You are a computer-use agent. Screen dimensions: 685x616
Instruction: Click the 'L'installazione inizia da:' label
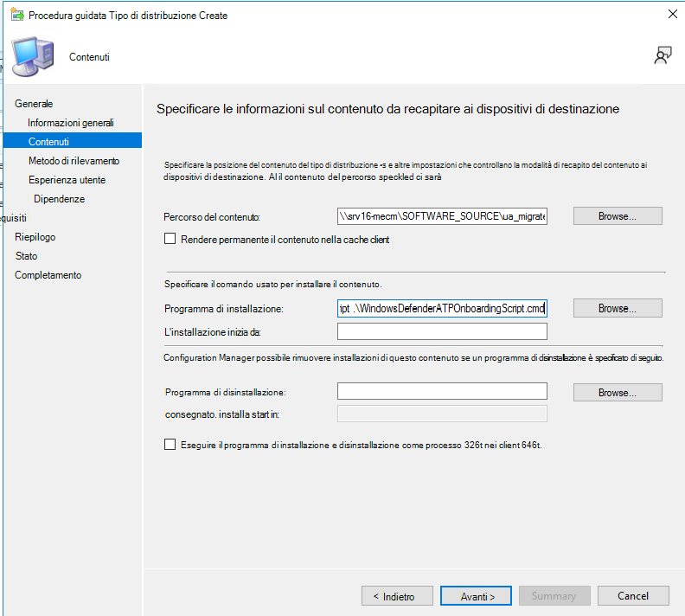pyautogui.click(x=212, y=332)
